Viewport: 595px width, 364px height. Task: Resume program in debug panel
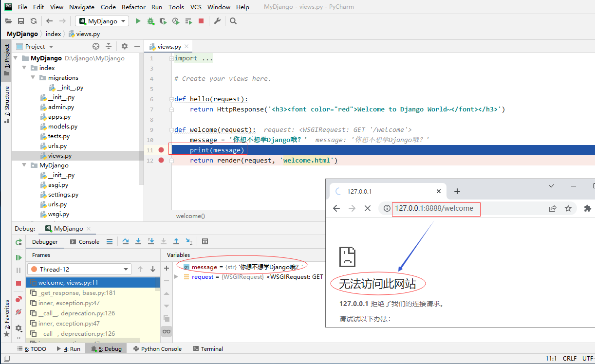(x=19, y=257)
